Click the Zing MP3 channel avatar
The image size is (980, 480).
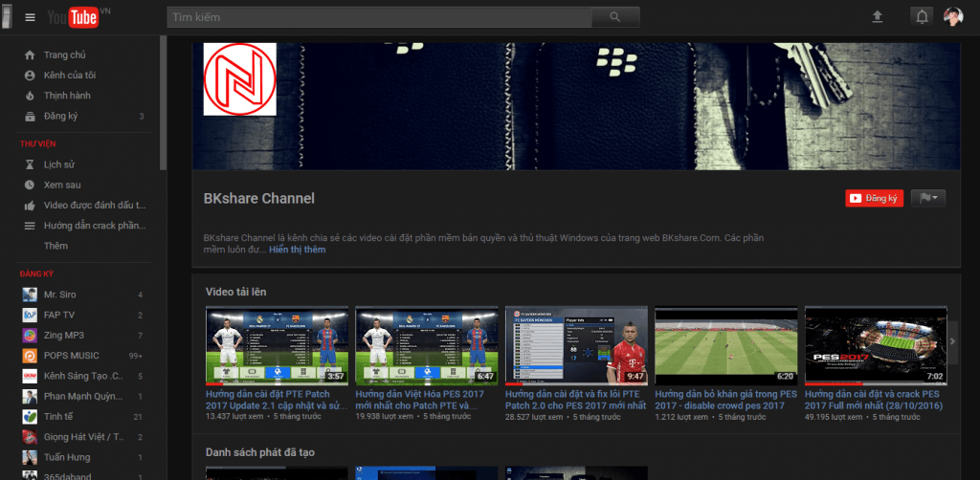pyautogui.click(x=30, y=336)
